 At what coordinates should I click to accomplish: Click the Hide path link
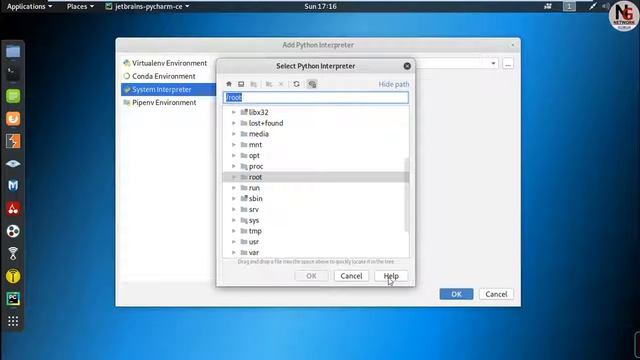pos(394,84)
